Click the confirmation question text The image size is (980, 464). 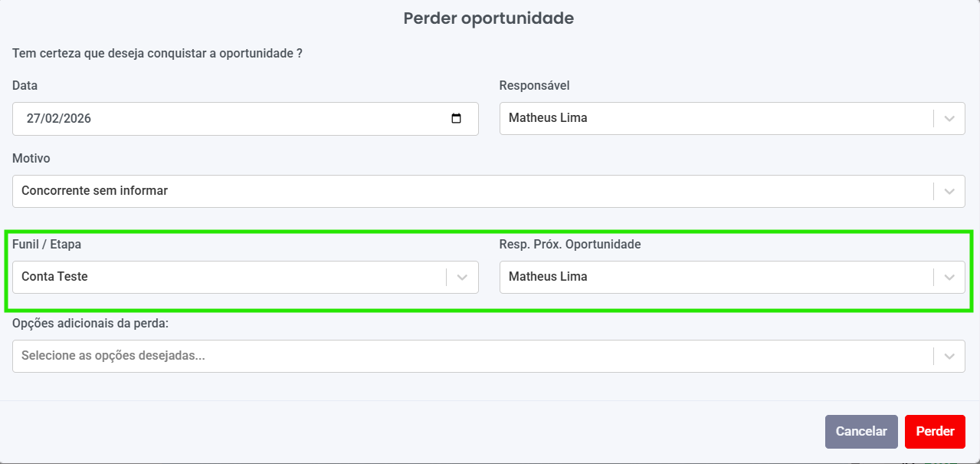[156, 54]
